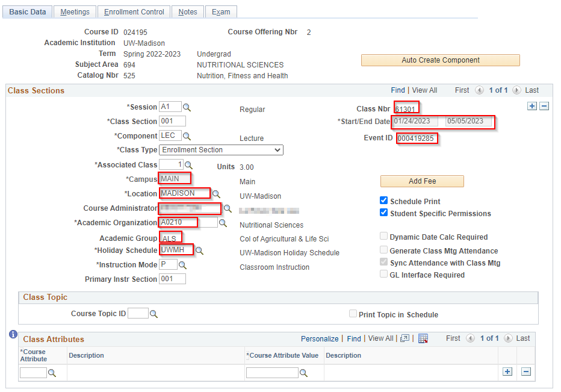Image resolution: width=561 pixels, height=392 pixels.
Task: Open the Notes tab
Action: pos(188,12)
